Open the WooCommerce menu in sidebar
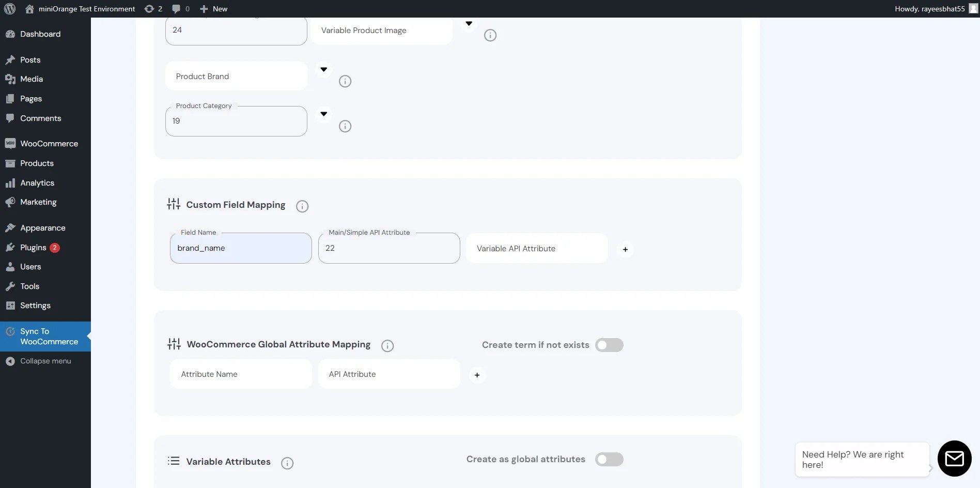 coord(49,144)
